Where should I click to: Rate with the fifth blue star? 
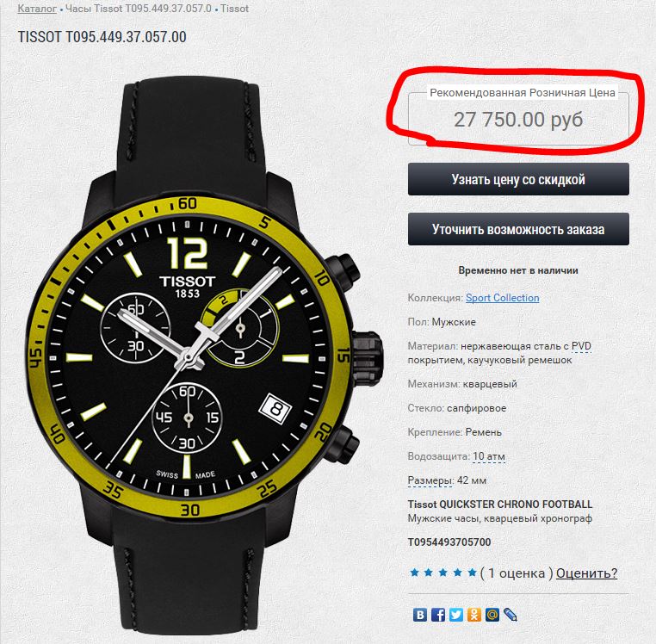472,572
